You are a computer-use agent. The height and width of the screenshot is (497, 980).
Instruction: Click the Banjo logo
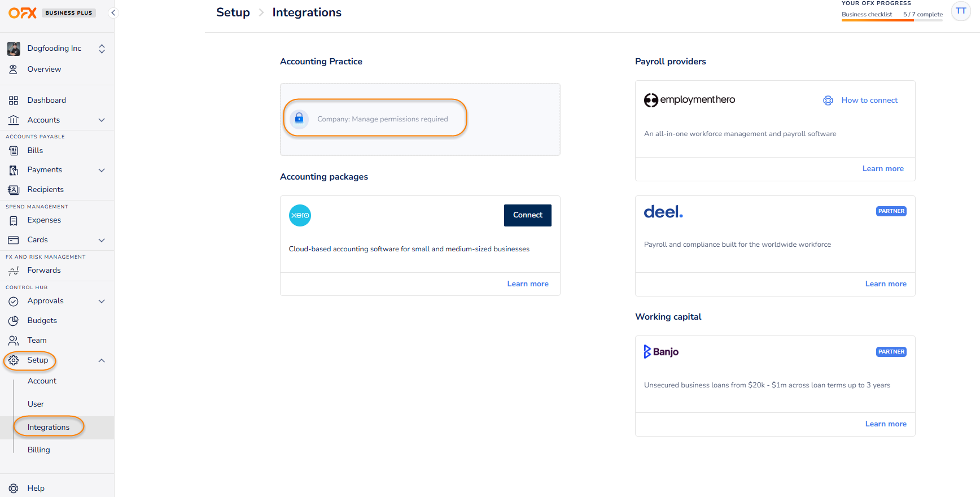pos(661,351)
